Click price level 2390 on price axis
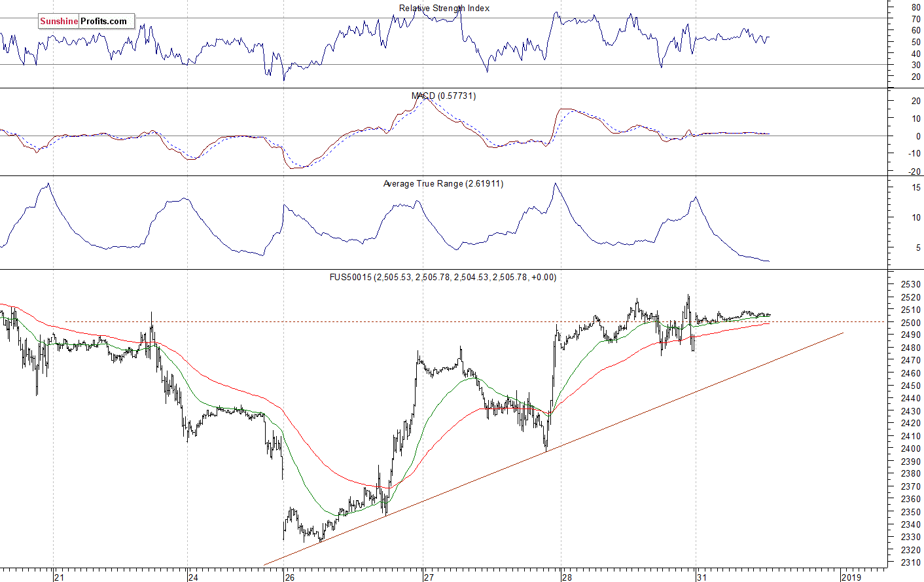Viewport: 924px width, 582px height. pos(911,462)
